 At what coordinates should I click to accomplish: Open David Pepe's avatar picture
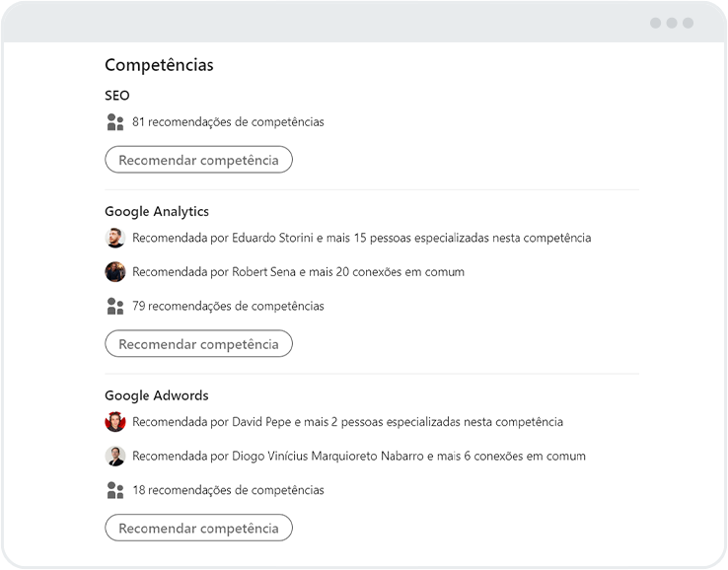click(115, 422)
